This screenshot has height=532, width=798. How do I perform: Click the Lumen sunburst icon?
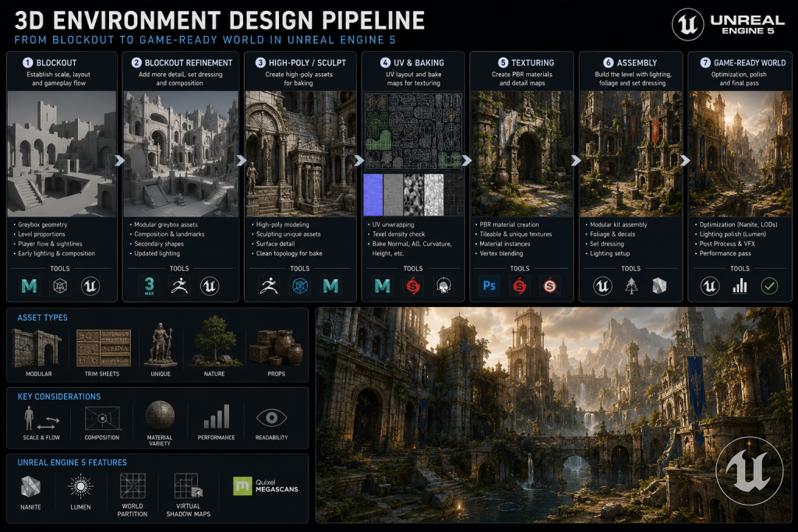80,486
